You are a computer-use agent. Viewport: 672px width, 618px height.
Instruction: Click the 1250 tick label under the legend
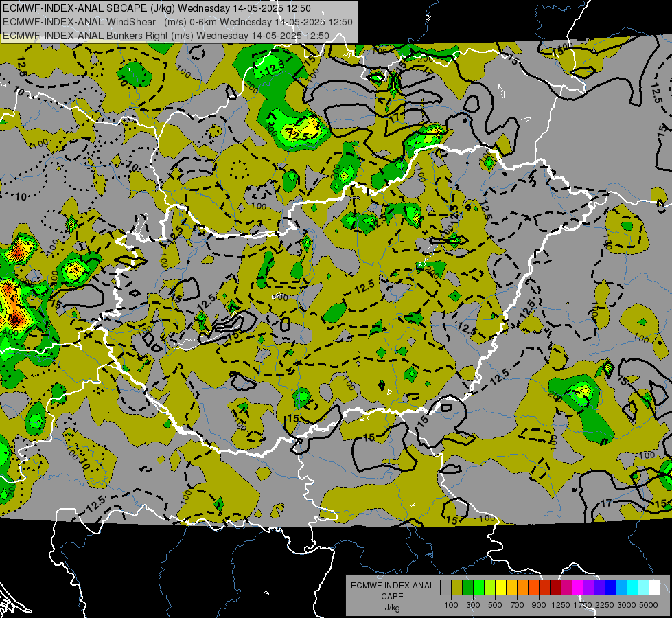point(561,605)
